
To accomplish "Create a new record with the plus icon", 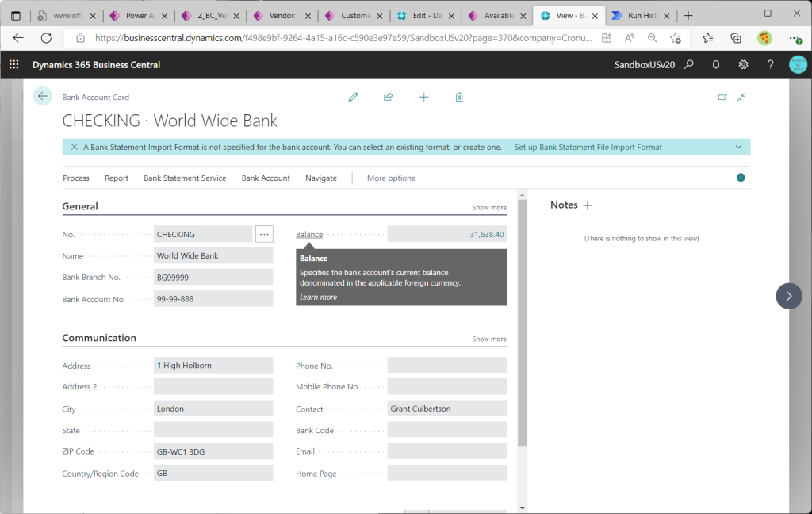I will click(423, 97).
